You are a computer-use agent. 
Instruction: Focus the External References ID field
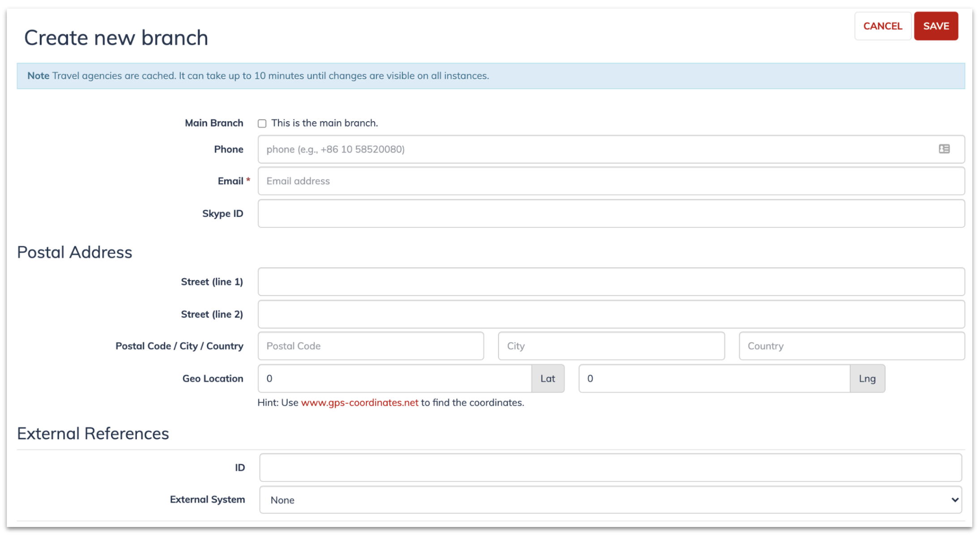click(610, 467)
